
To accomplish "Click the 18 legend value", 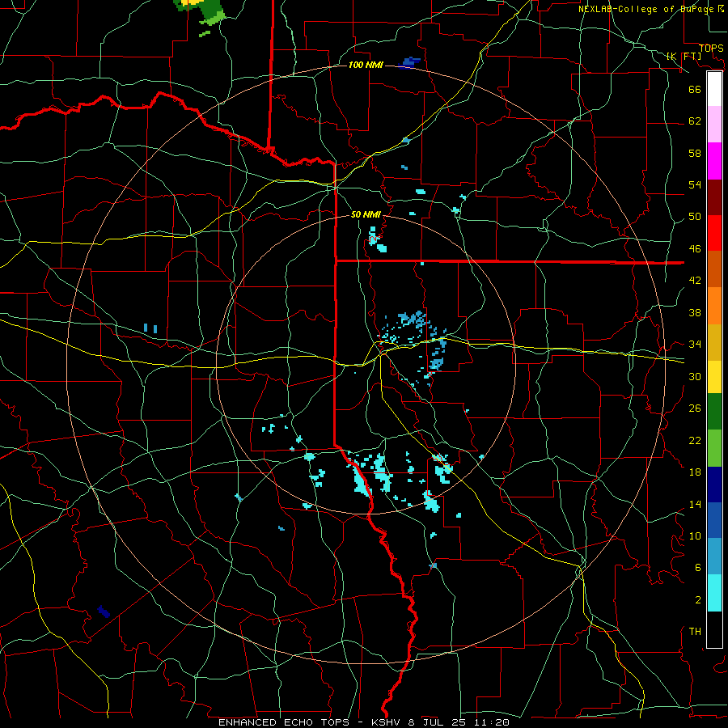I will pyautogui.click(x=695, y=472).
